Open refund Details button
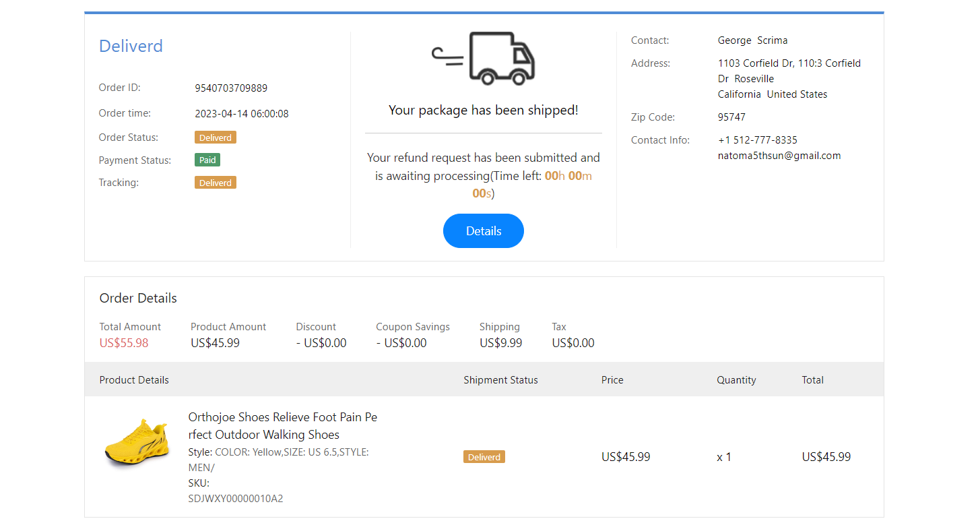Screen dimensions: 980x523 tap(483, 231)
